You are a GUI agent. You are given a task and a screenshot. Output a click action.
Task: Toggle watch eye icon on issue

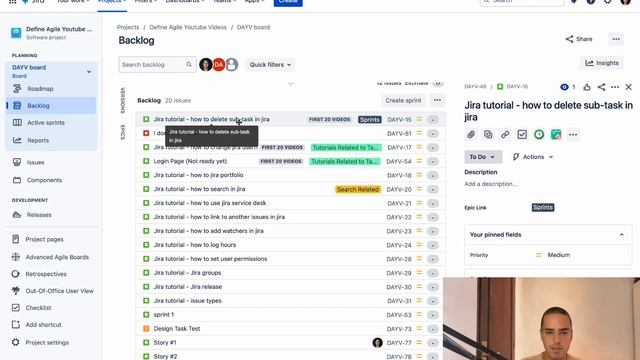click(564, 87)
